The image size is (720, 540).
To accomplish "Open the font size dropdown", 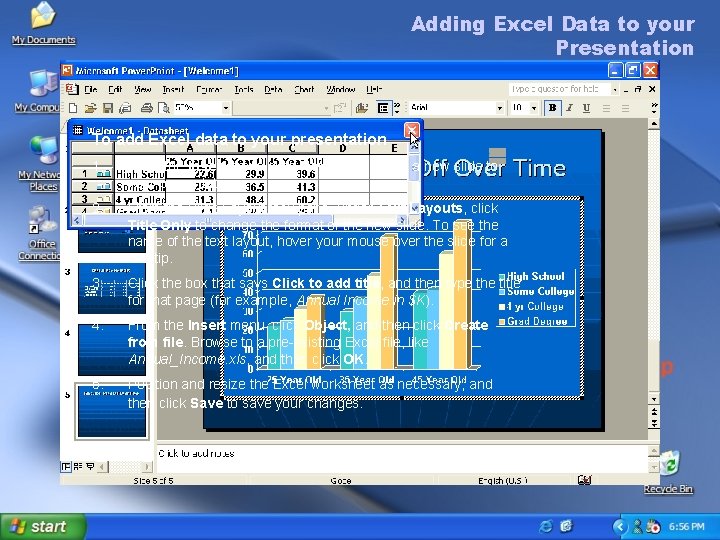I will [534, 108].
